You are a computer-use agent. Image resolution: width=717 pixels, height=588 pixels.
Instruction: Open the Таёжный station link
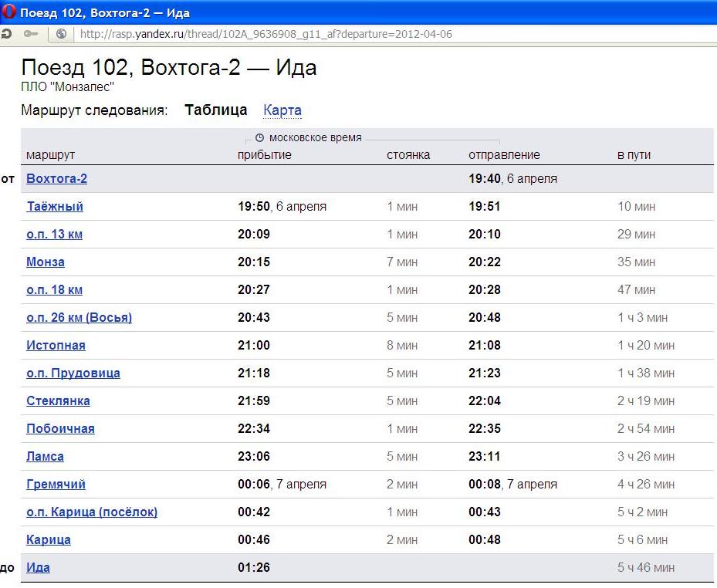pos(55,207)
